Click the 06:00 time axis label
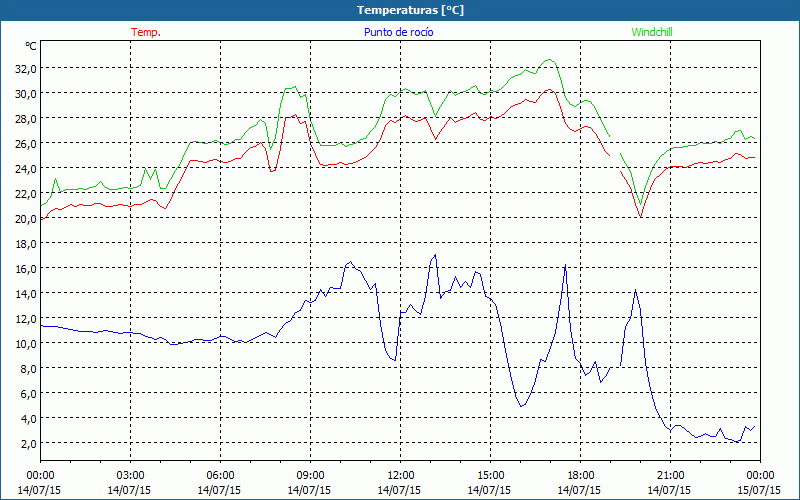Image resolution: width=800 pixels, height=500 pixels. click(220, 476)
